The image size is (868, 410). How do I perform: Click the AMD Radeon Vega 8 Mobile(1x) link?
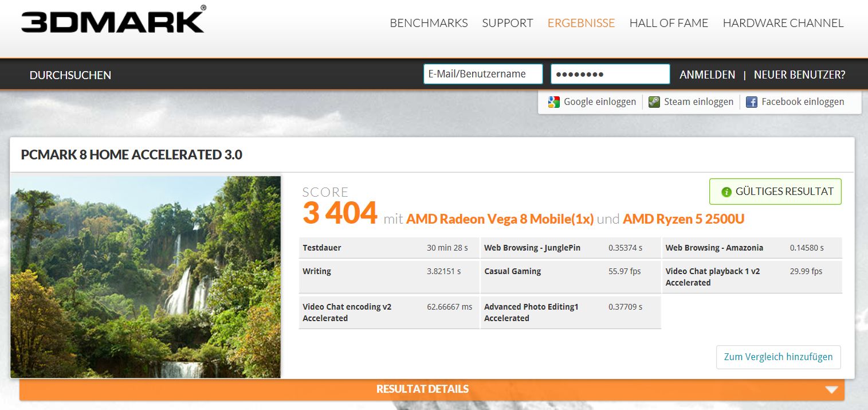click(500, 219)
